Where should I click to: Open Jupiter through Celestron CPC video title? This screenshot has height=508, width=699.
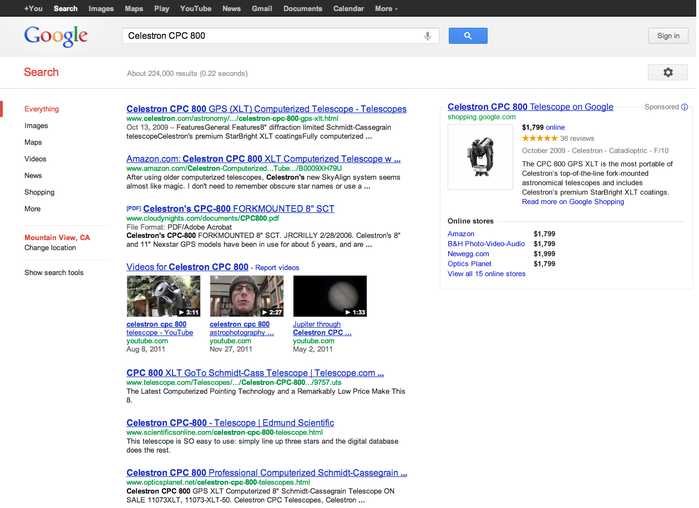[x=322, y=328]
